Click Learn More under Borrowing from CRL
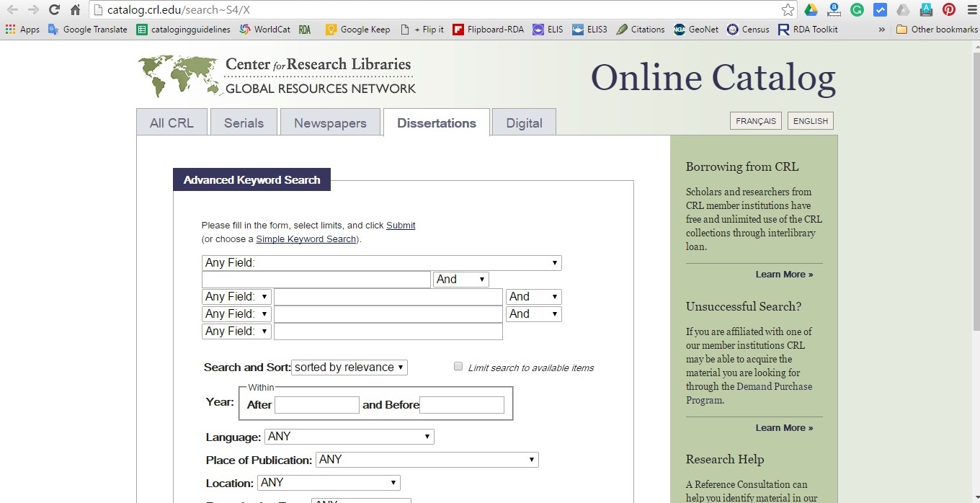980x503 pixels. pyautogui.click(x=784, y=275)
